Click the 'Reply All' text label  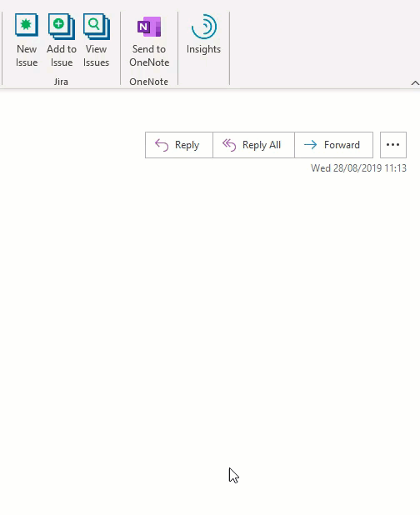(262, 145)
